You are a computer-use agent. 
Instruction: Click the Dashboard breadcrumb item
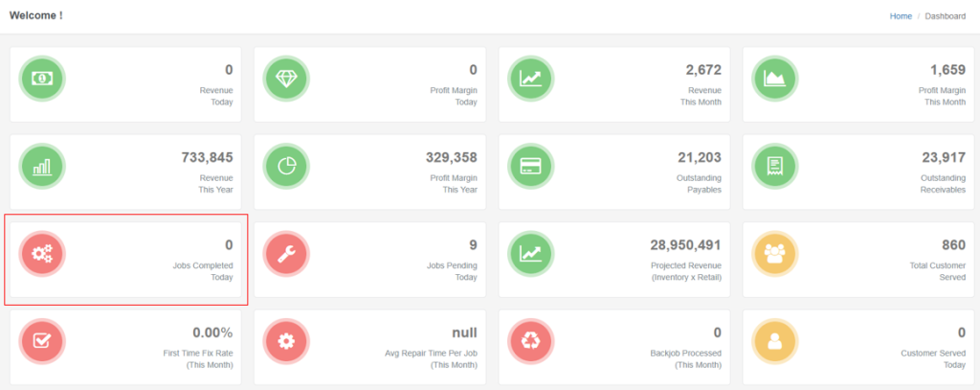[946, 16]
